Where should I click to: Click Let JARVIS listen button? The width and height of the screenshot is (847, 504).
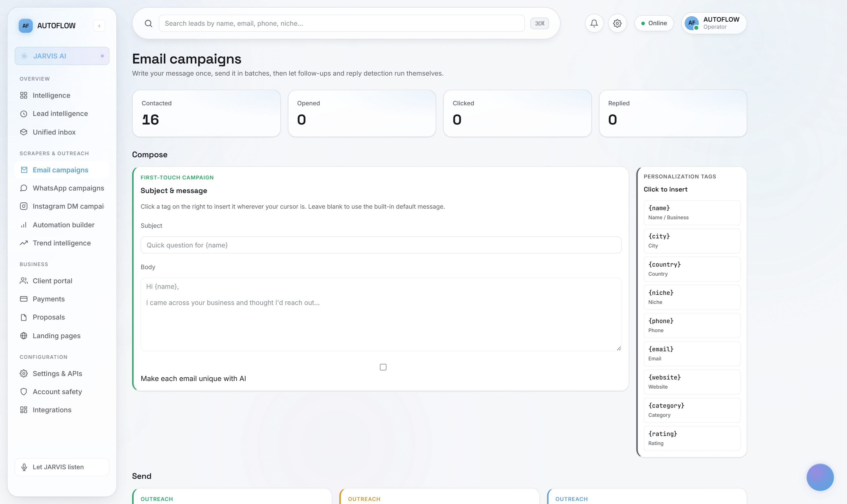click(x=62, y=467)
